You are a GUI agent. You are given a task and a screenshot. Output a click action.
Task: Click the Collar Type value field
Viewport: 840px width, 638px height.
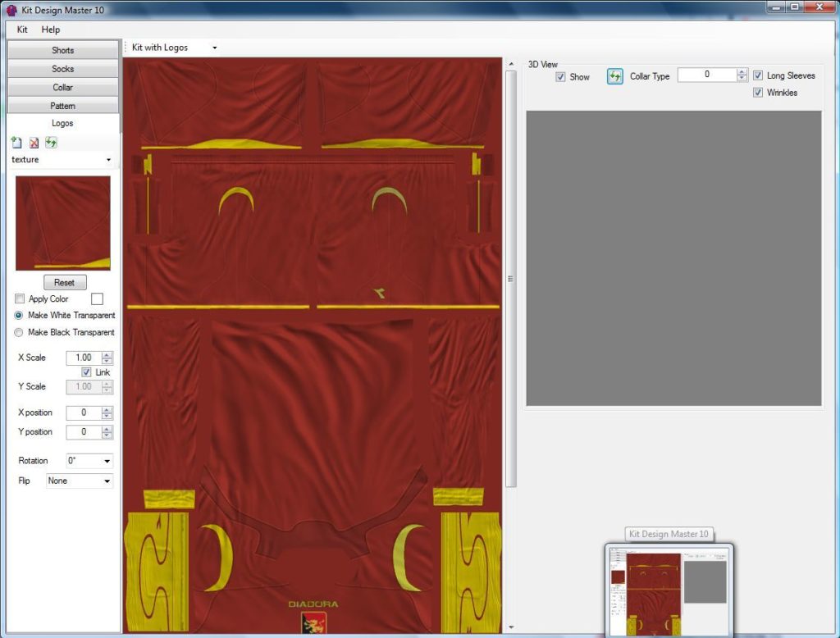click(x=707, y=75)
